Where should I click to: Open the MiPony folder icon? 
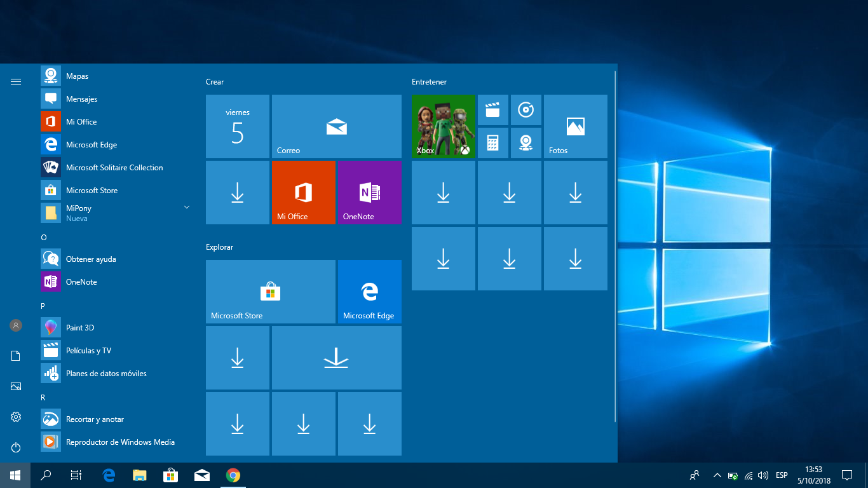[51, 213]
